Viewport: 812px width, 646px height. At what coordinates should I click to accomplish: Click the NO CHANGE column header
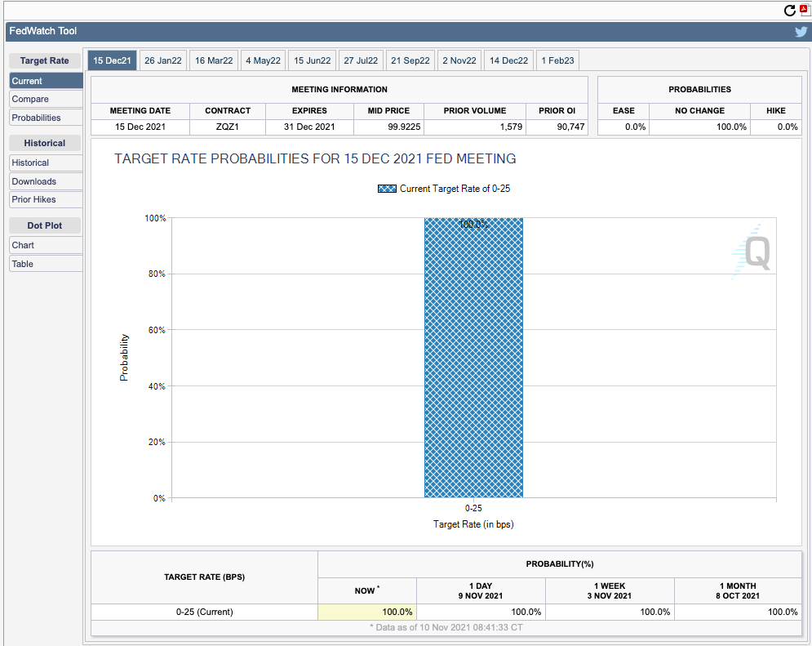(x=699, y=111)
